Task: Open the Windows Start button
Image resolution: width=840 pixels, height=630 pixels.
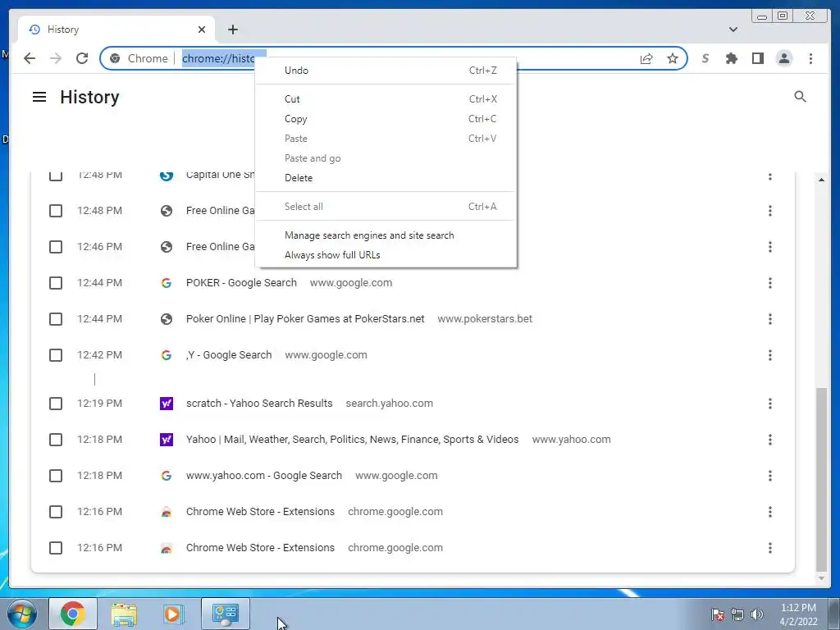Action: tap(21, 614)
